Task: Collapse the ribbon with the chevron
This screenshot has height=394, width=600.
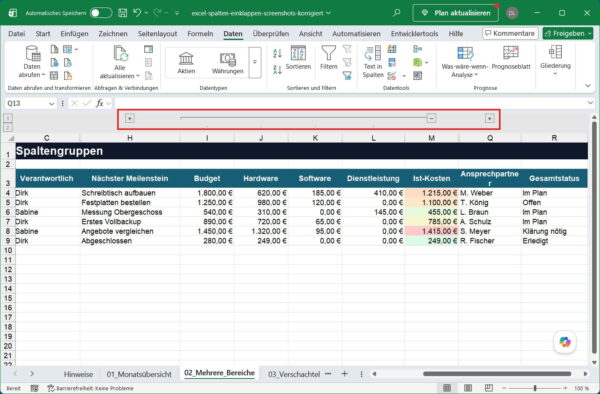Action: click(588, 86)
